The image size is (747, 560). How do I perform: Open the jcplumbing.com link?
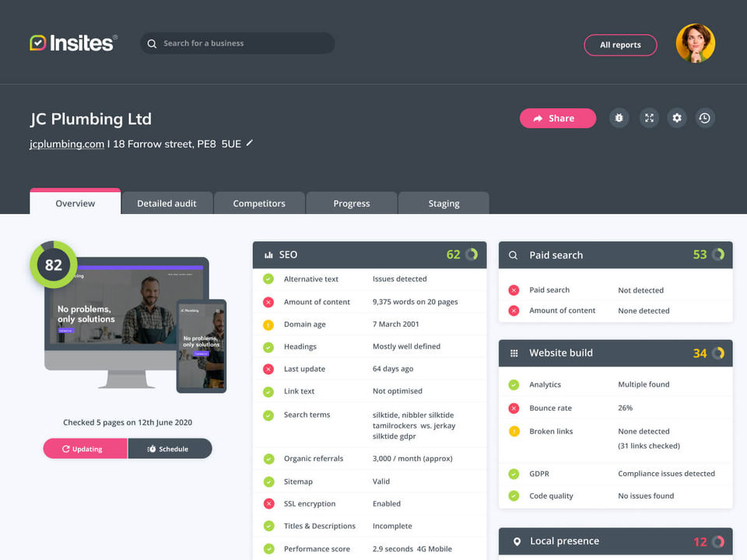tap(67, 144)
